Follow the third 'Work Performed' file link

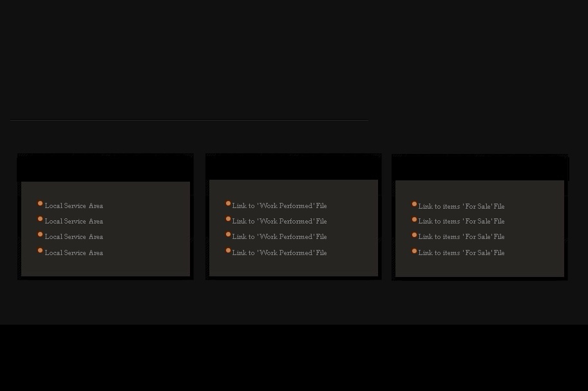pos(279,237)
